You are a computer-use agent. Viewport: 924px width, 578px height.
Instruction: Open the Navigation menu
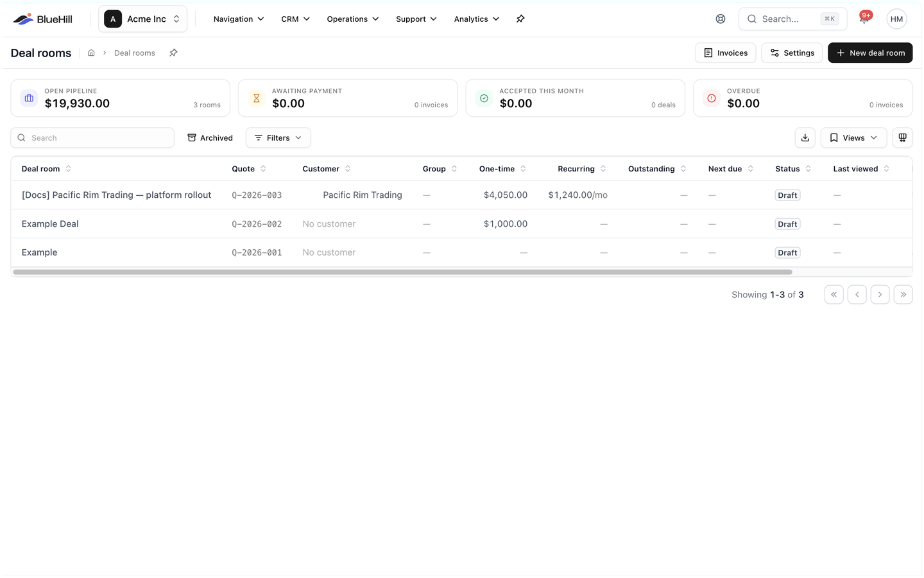click(x=239, y=19)
